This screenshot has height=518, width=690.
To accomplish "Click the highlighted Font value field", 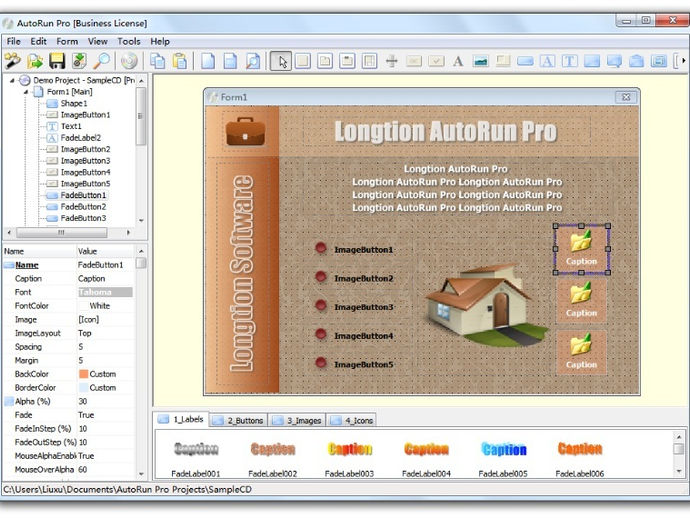I will 105,292.
